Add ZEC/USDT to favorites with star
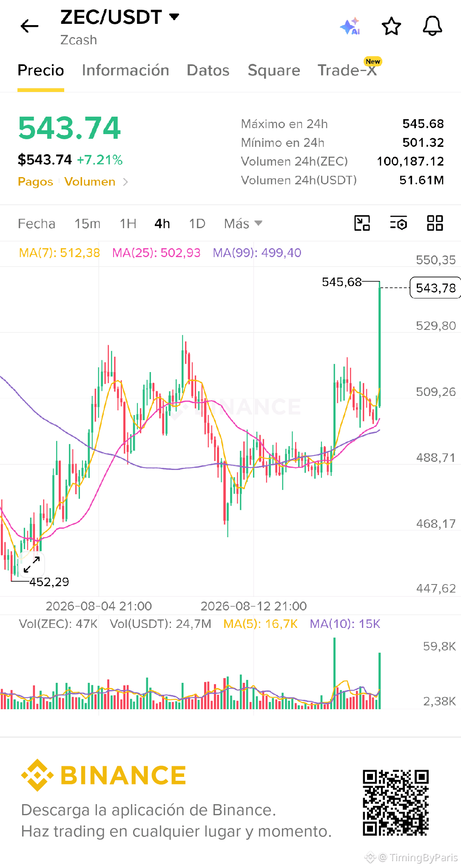This screenshot has width=461, height=868. (x=391, y=26)
